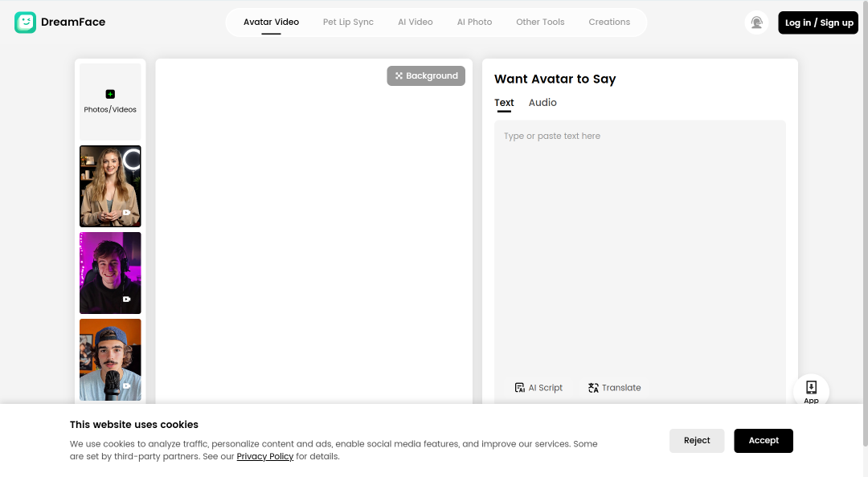
Task: Select the man with headphones avatar
Action: pyautogui.click(x=110, y=273)
